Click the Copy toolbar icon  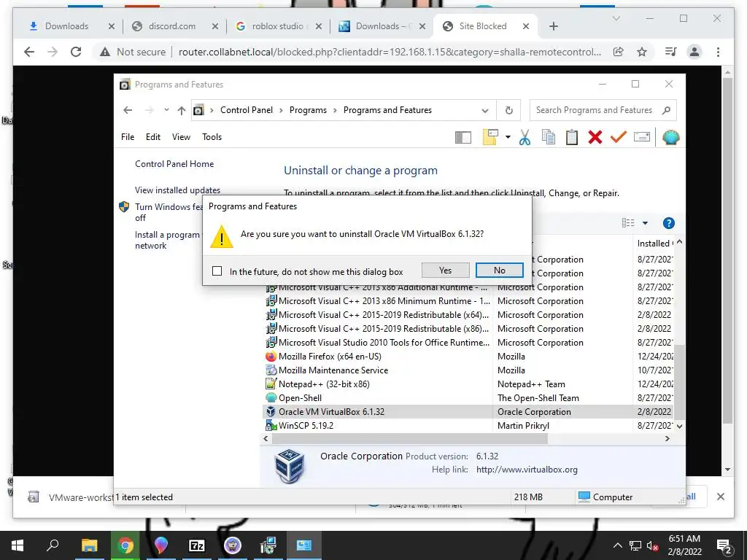click(549, 138)
